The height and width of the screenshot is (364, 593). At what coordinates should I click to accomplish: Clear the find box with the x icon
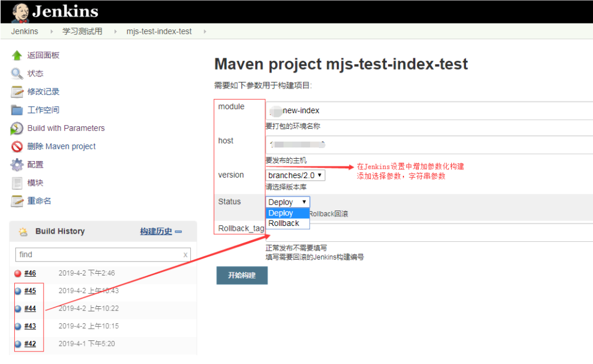pyautogui.click(x=185, y=255)
